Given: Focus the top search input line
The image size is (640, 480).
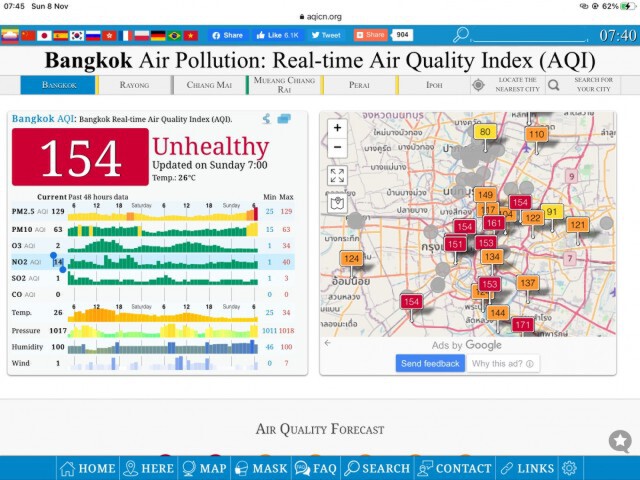Looking at the screenshot, I should pyautogui.click(x=529, y=37).
